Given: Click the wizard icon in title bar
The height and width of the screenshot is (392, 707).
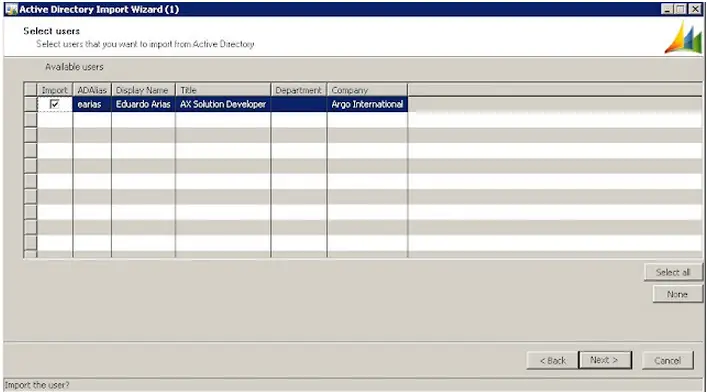Looking at the screenshot, I should [11, 9].
